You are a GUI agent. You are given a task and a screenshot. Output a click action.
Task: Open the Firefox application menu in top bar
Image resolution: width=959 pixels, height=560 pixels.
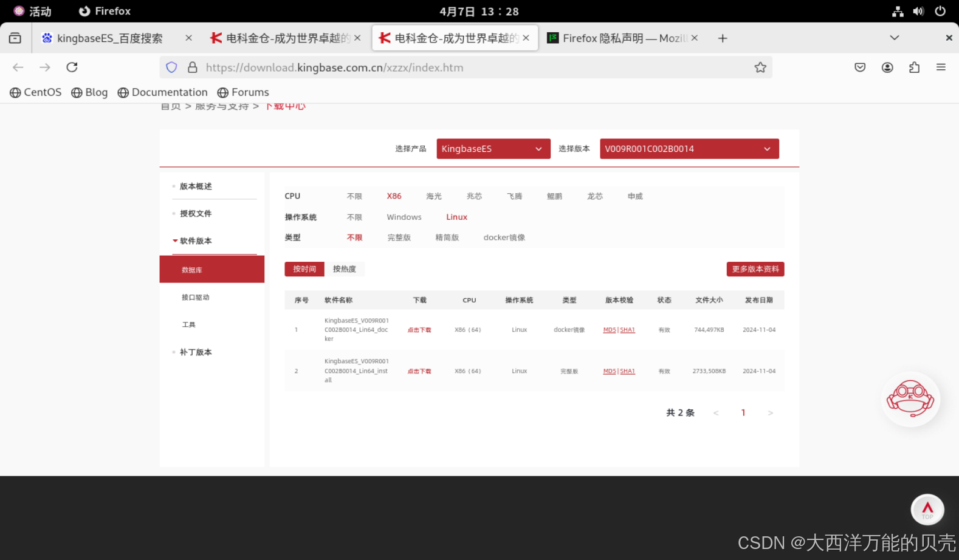105,11
